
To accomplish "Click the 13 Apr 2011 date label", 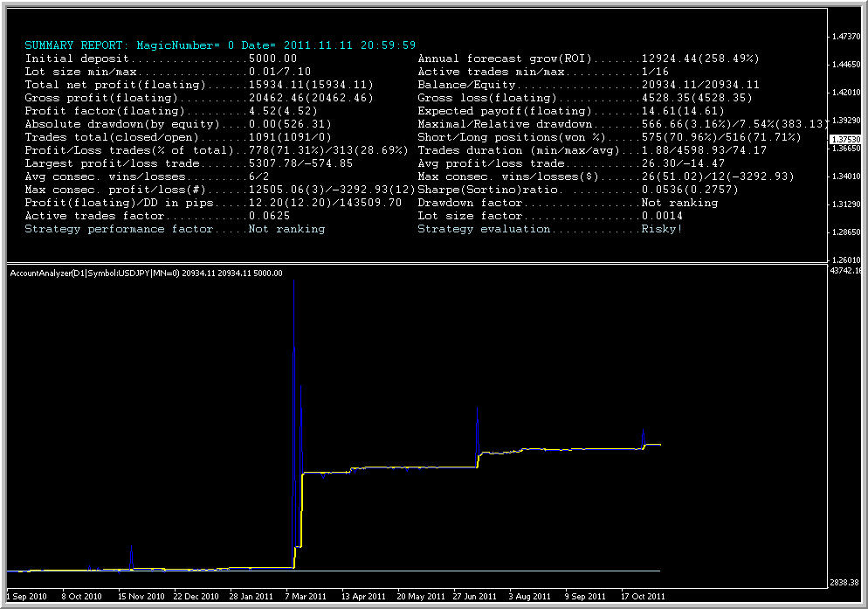I will (x=363, y=597).
